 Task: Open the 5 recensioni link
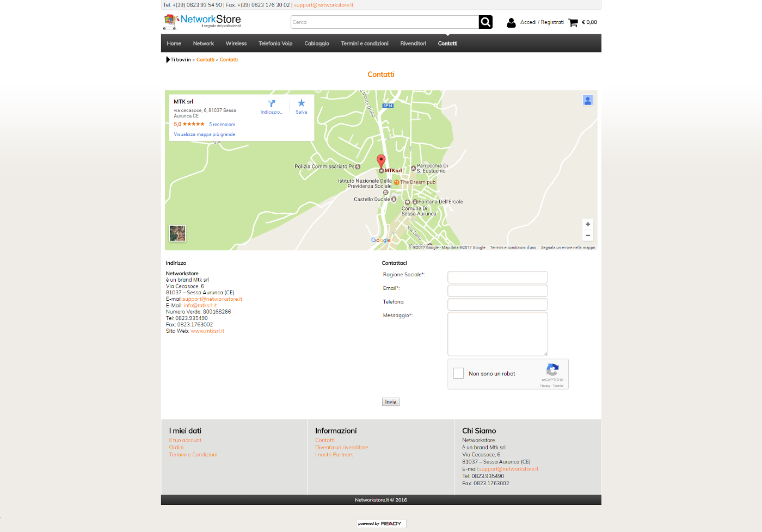click(222, 125)
